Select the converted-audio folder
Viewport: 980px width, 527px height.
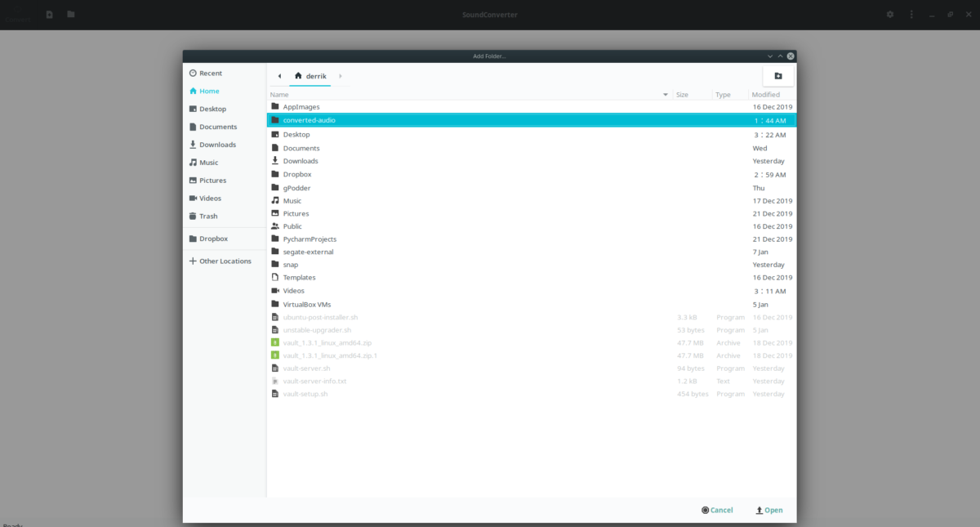tap(307, 120)
